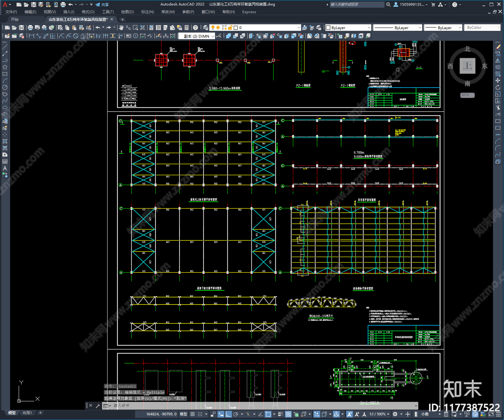Toggle polar tracking in status bar
Screen dimensions: 504x420
[x=236, y=414]
